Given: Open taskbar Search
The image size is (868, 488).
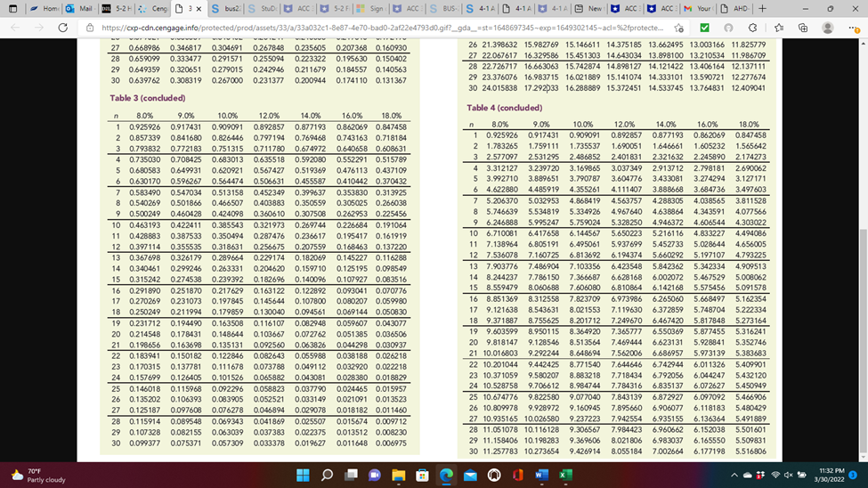Looking at the screenshot, I should [327, 476].
